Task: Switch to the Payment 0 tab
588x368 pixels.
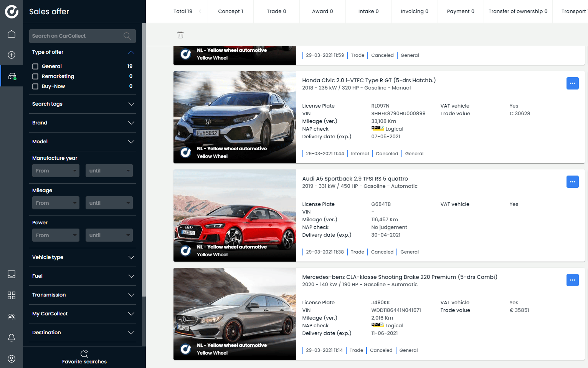Action: point(461,12)
